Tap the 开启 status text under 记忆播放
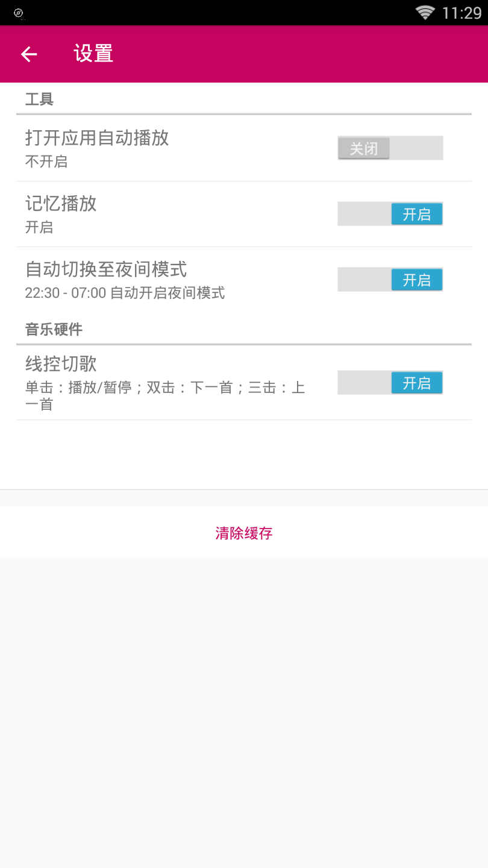 tap(39, 227)
